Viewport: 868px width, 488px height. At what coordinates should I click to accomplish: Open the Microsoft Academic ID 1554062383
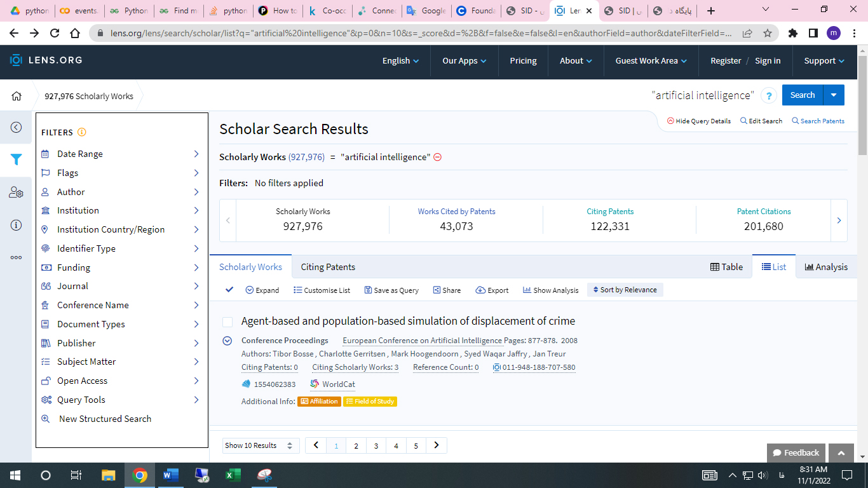[x=269, y=384]
